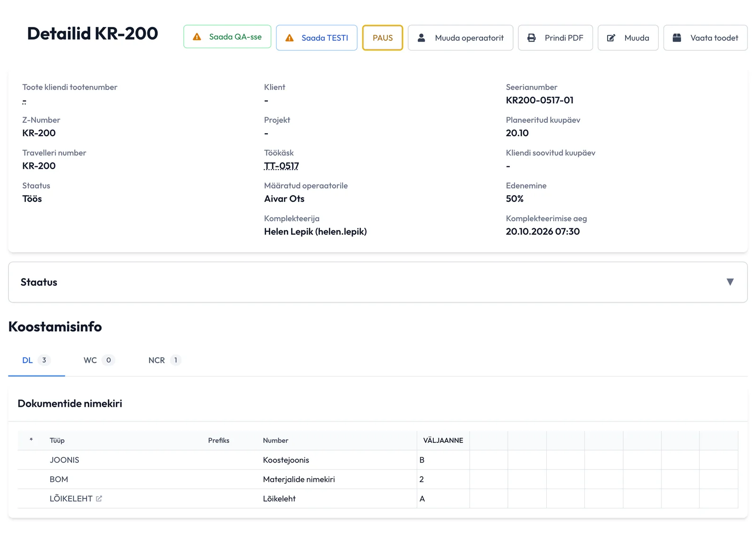Image resolution: width=756 pixels, height=549 pixels.
Task: Click the Planeeritud kuupäev value 20.10
Action: (517, 133)
